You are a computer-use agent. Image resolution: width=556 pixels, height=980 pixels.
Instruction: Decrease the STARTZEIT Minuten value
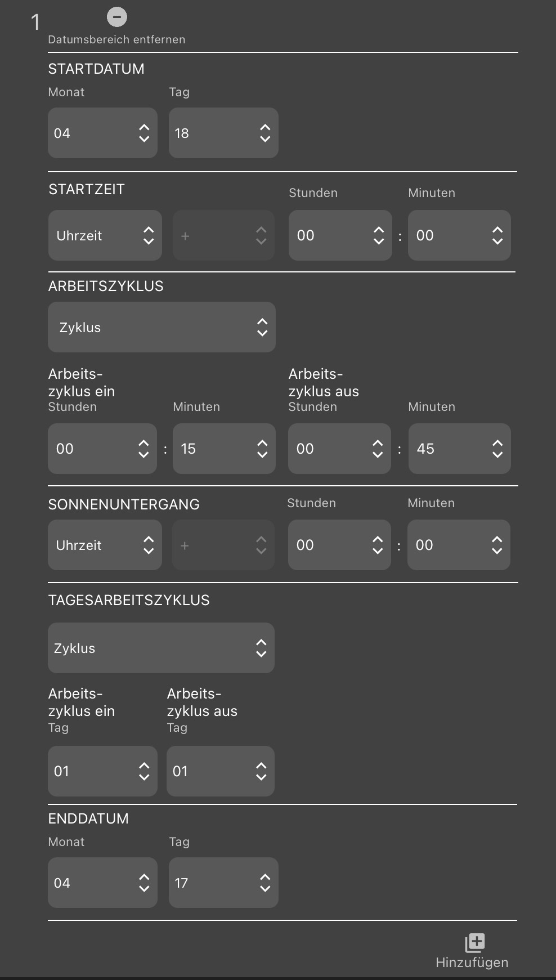497,241
